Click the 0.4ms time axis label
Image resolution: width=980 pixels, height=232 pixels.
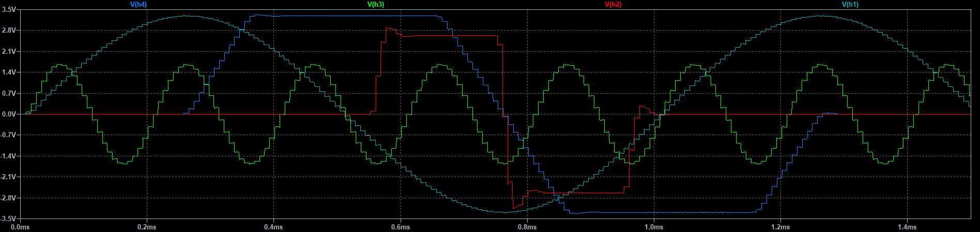tap(273, 227)
